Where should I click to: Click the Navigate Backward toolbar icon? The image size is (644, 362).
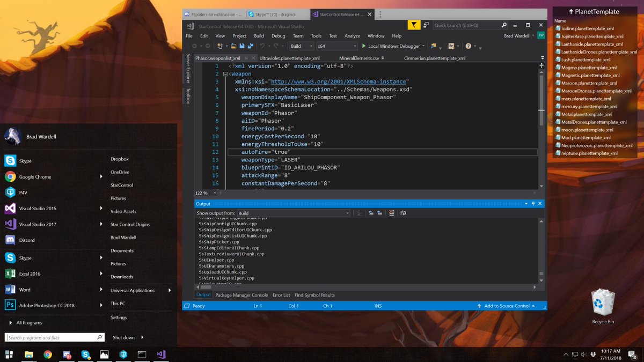194,46
